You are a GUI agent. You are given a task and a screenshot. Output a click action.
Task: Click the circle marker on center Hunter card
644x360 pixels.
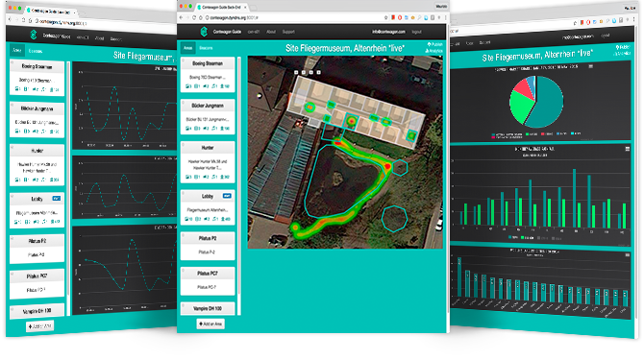click(184, 145)
